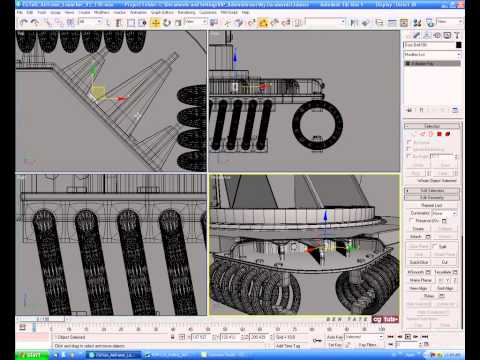This screenshot has height=360, width=480.
Task: Click the highlighted Select and Move tool
Action: tap(155, 23)
